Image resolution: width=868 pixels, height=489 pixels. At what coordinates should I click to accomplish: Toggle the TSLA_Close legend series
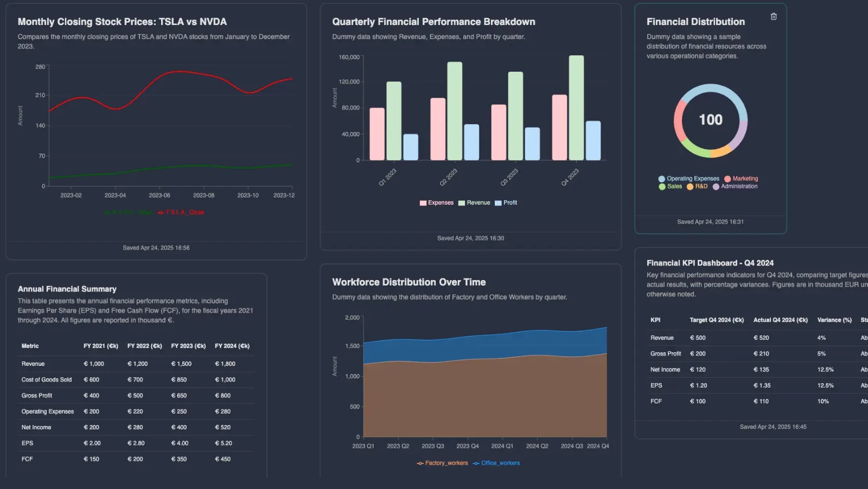coord(181,212)
